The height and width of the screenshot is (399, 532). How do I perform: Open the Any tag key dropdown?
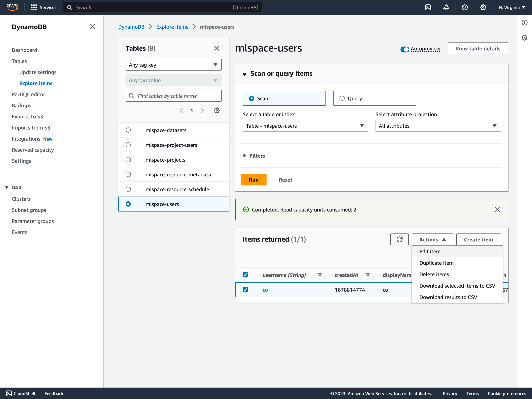(173, 65)
